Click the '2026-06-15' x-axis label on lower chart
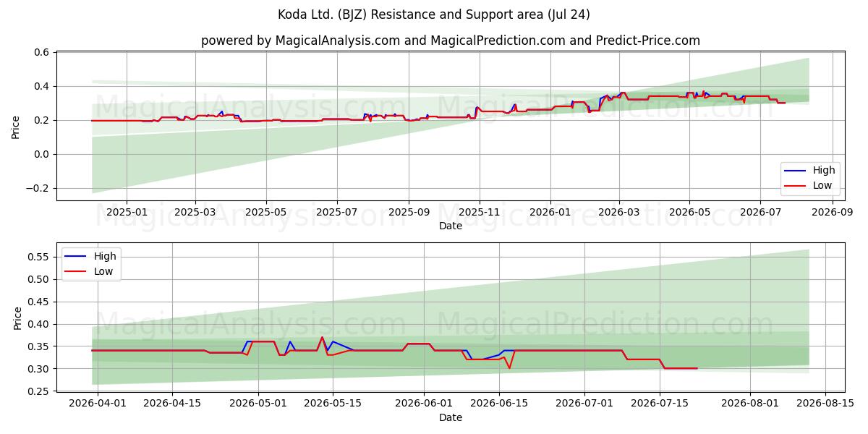 click(499, 404)
